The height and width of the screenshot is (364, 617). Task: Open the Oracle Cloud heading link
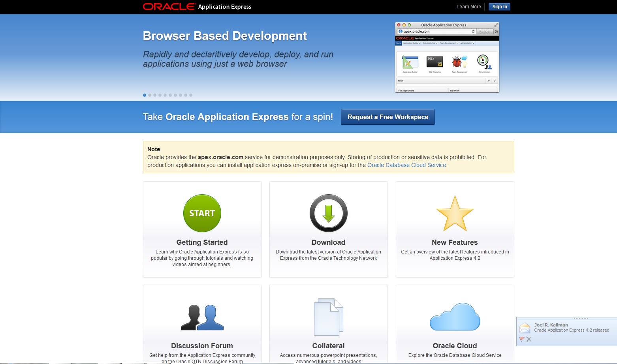pos(455,346)
